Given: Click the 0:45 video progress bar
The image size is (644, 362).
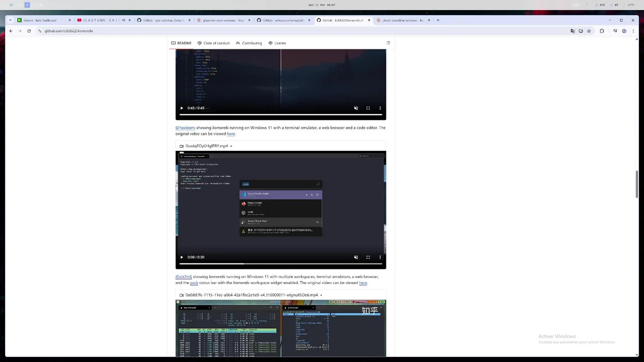Looking at the screenshot, I should click(281, 115).
